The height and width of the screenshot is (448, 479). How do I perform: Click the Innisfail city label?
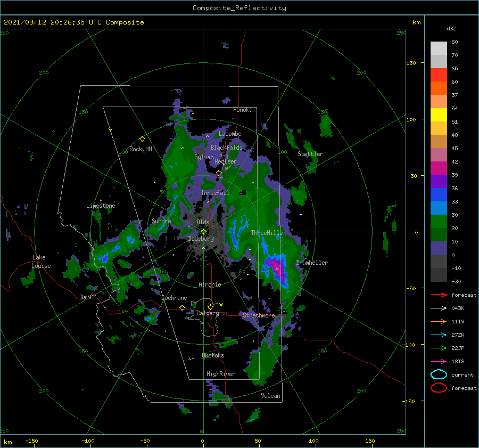tap(215, 193)
